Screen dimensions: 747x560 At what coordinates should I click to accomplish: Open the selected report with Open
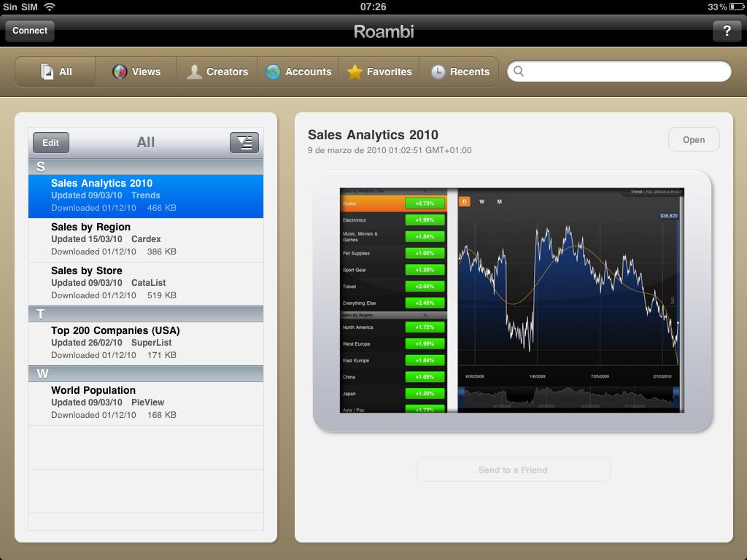pyautogui.click(x=693, y=140)
